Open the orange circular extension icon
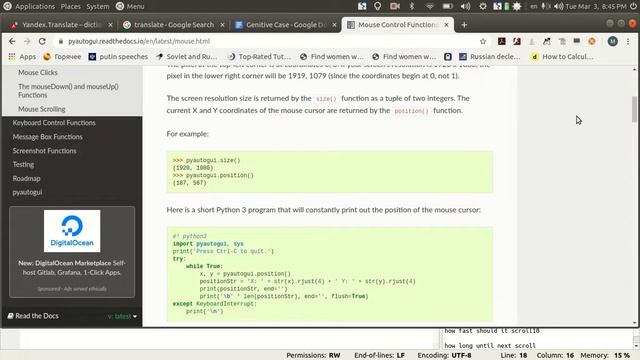The image size is (640, 360). 591,41
